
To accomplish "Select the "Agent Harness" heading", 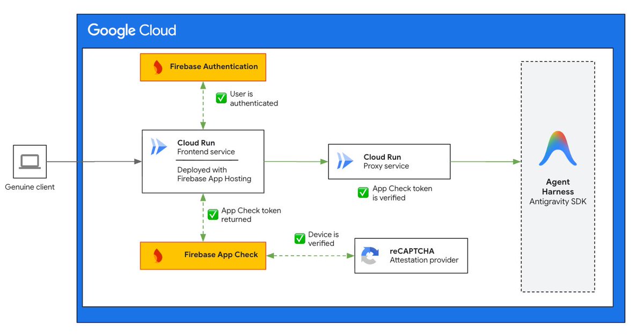I will click(x=558, y=186).
